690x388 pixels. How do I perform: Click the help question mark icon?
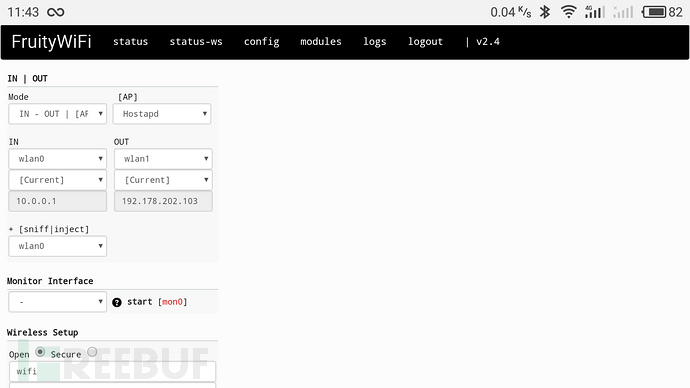(x=117, y=302)
